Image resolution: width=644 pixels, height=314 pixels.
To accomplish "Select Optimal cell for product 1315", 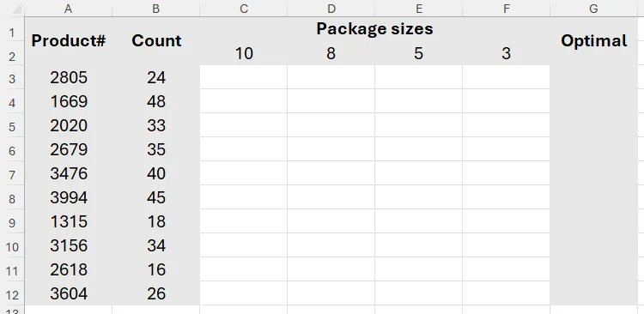I will 593,221.
